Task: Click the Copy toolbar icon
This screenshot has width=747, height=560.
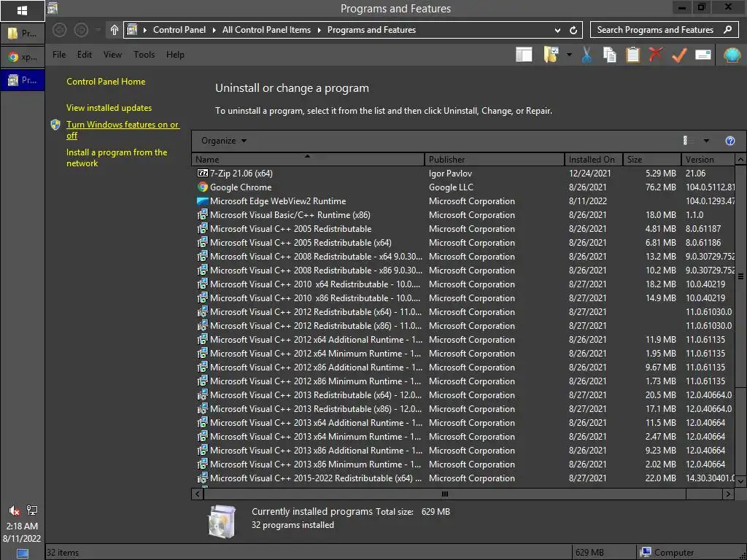Action: [609, 55]
